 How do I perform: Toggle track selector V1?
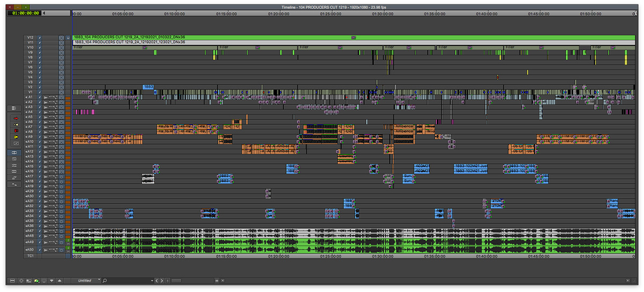click(30, 92)
